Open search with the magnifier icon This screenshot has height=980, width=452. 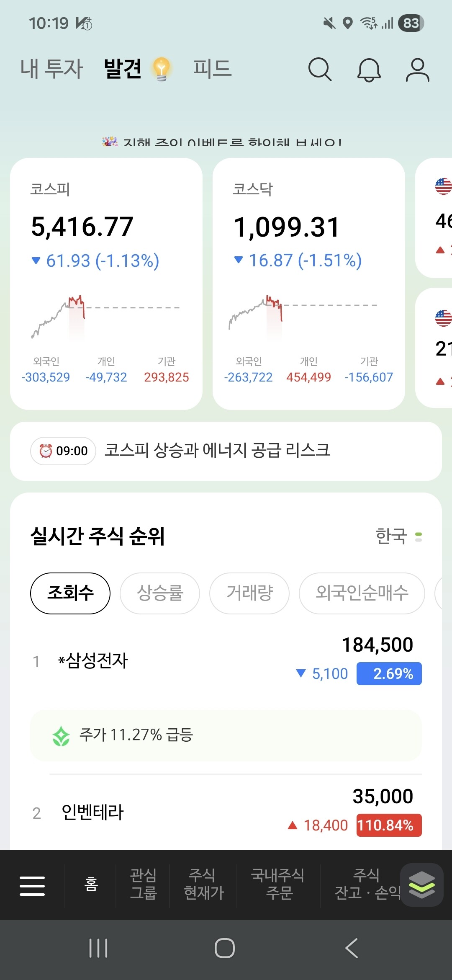(320, 69)
